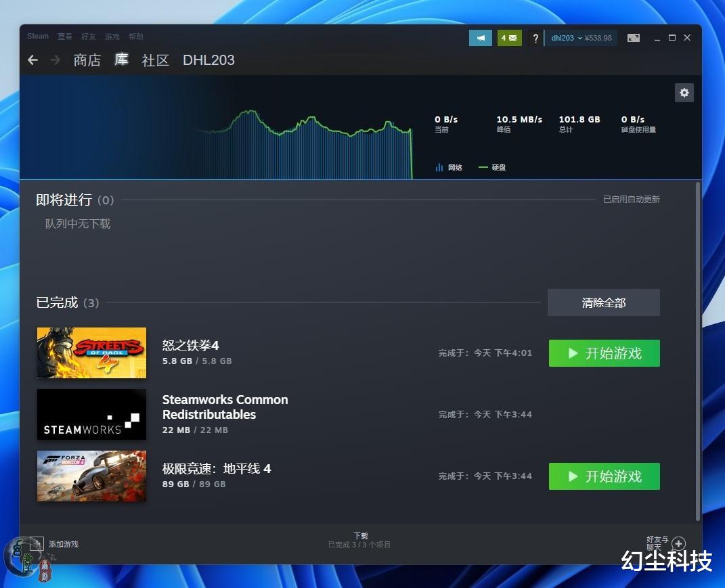This screenshot has height=588, width=725.
Task: Launch 怒之铁拳4 with 开始游戏
Action: (603, 353)
